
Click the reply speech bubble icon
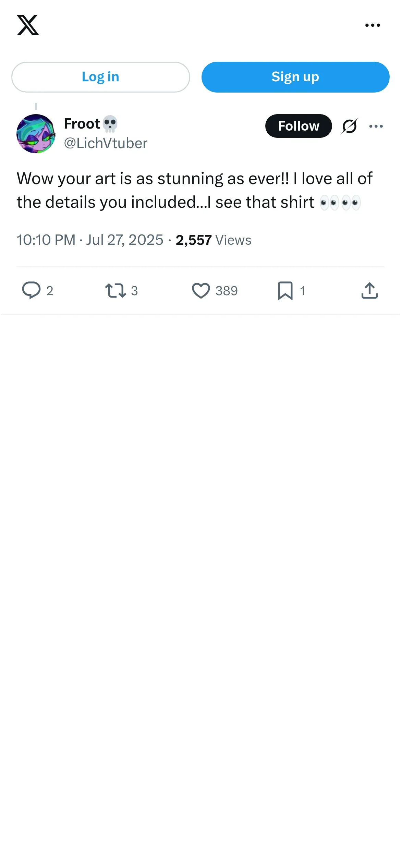tap(31, 290)
